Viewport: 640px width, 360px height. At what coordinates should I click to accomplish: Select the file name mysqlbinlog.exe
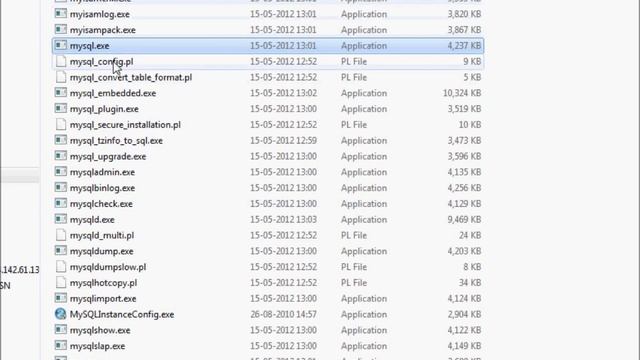(102, 188)
